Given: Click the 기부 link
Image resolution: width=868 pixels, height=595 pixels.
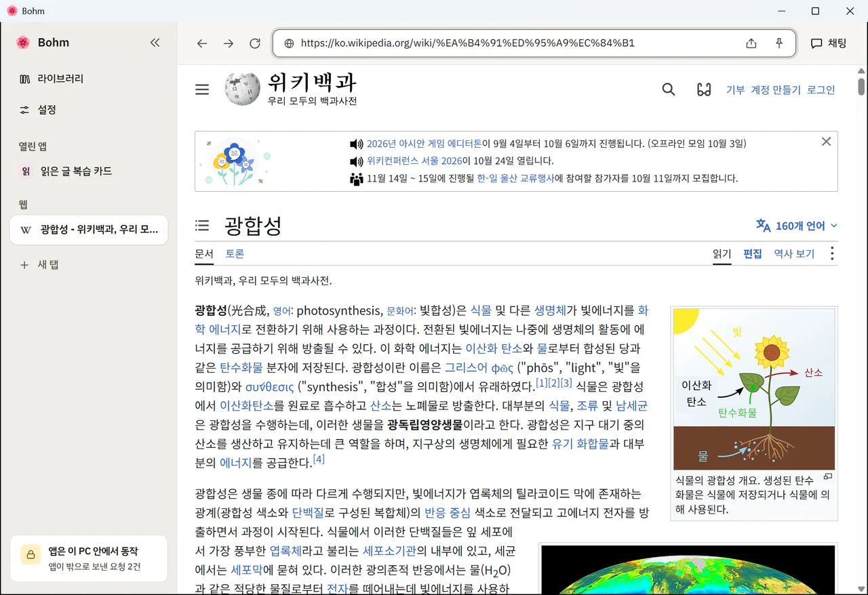Looking at the screenshot, I should 735,89.
